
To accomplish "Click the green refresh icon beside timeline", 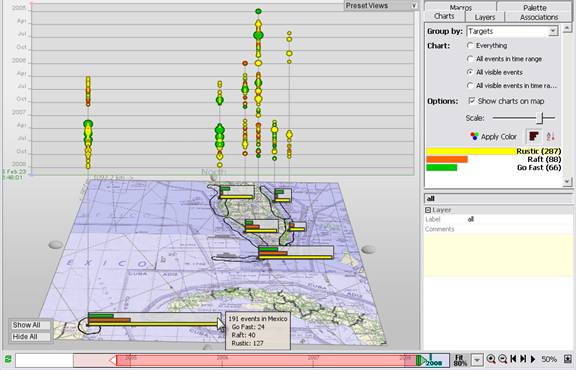I will click(x=8, y=359).
